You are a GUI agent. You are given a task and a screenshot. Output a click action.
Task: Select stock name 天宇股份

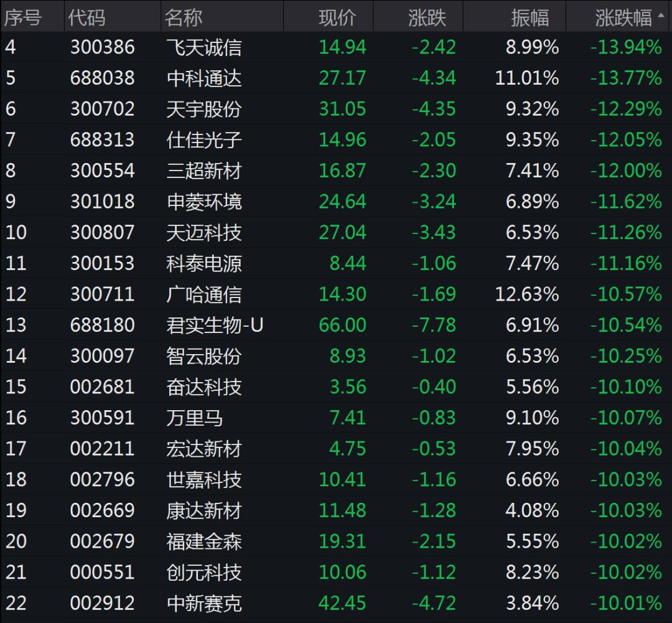(x=204, y=109)
